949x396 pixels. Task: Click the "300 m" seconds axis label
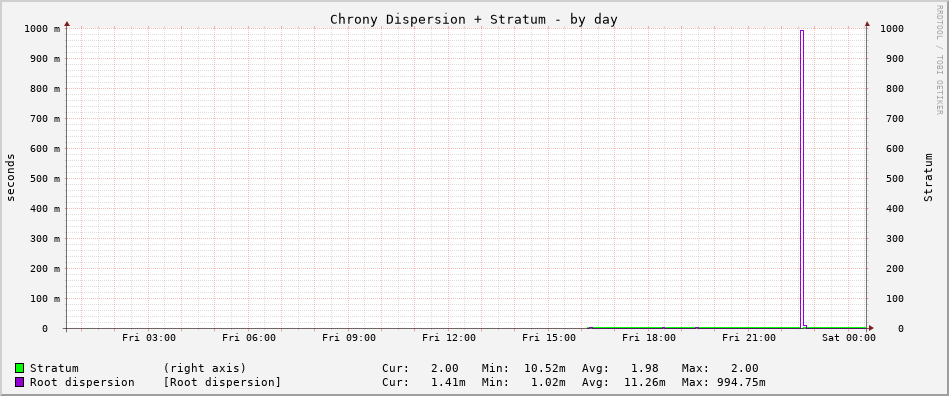pos(45,239)
